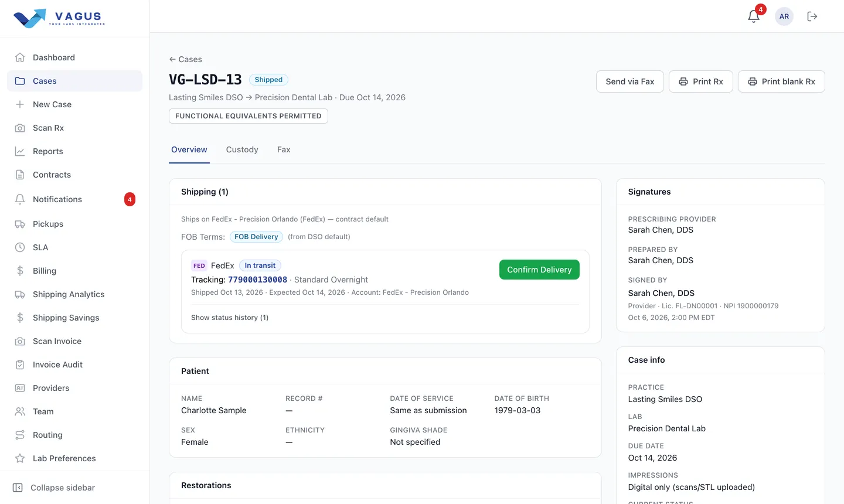Click the Routing icon in the sidebar
Image resolution: width=844 pixels, height=504 pixels.
click(20, 435)
